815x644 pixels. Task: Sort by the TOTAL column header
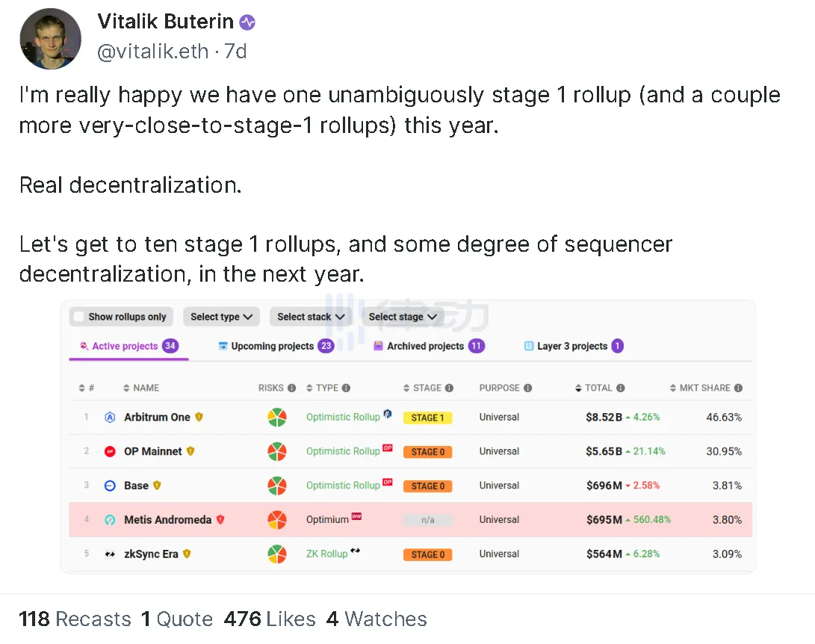pyautogui.click(x=599, y=388)
